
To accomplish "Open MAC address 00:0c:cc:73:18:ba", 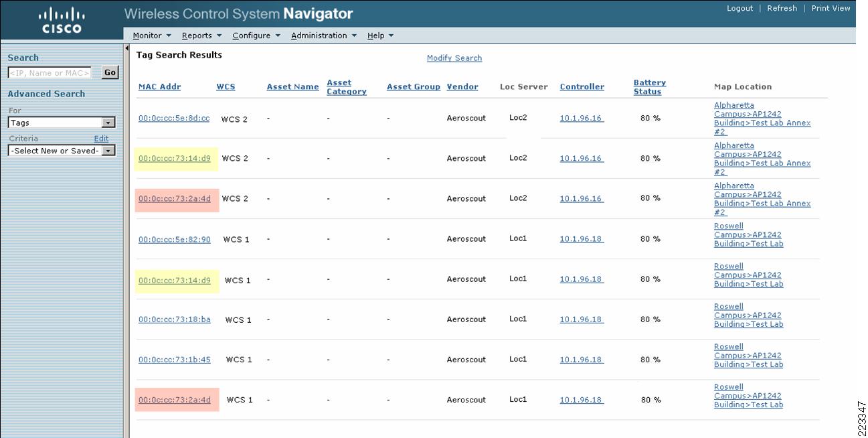I will tap(174, 319).
